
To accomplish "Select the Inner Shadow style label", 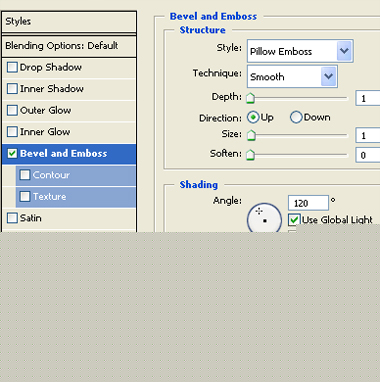I will coord(52,89).
